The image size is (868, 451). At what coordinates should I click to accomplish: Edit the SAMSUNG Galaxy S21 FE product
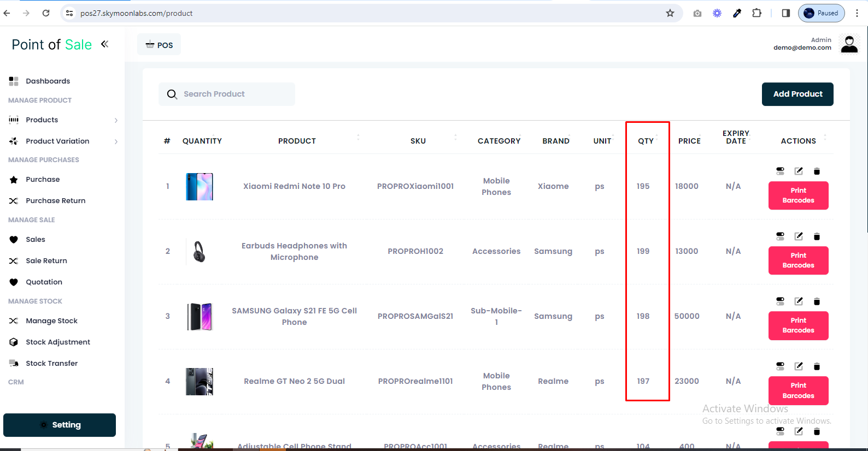pyautogui.click(x=799, y=301)
